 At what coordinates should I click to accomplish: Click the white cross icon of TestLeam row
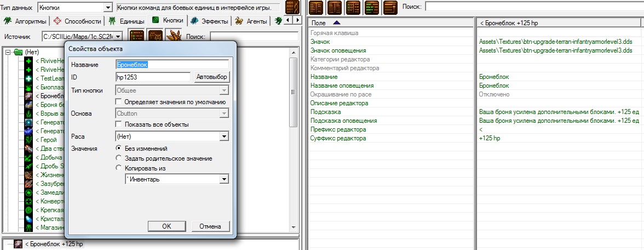[29, 78]
